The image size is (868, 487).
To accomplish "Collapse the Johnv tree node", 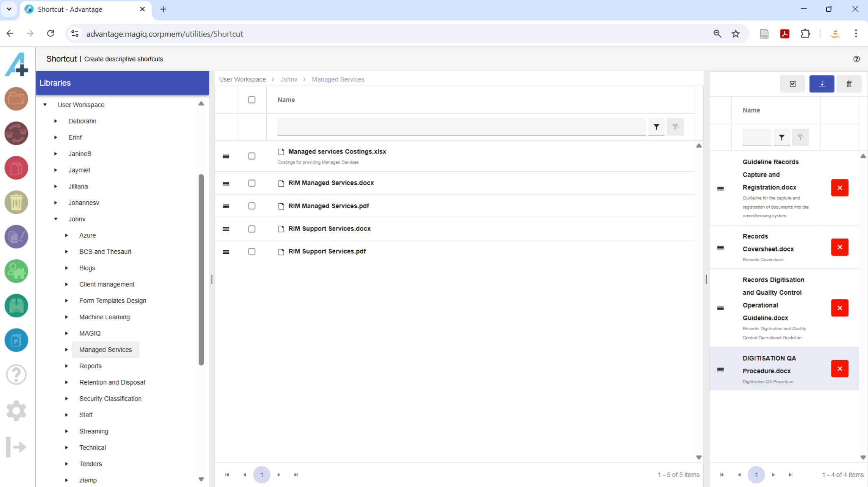I will pyautogui.click(x=56, y=219).
